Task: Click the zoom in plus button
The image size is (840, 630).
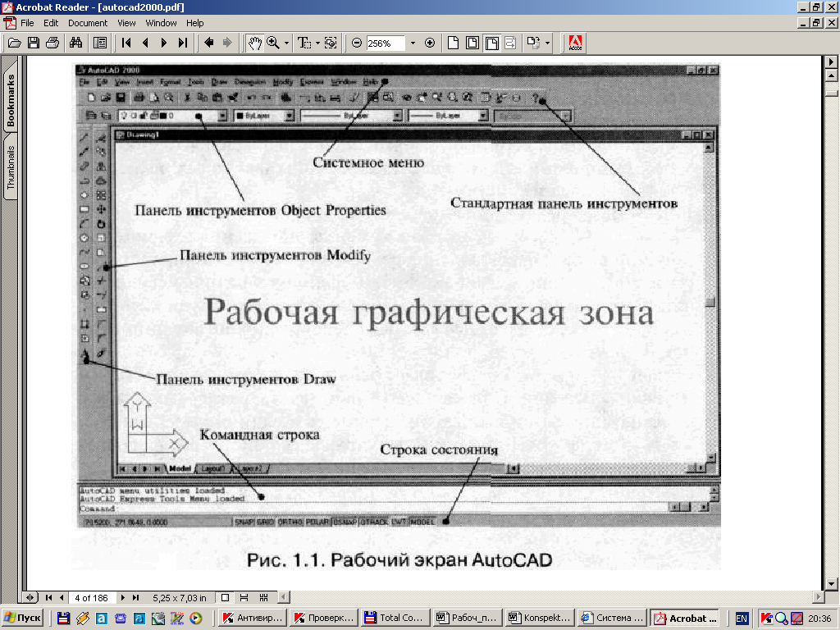Action: [430, 43]
